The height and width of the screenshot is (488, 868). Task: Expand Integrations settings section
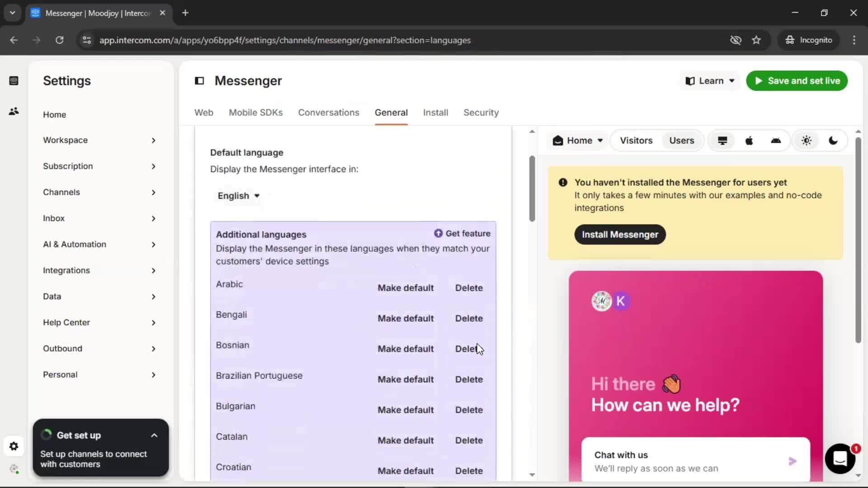coord(100,271)
